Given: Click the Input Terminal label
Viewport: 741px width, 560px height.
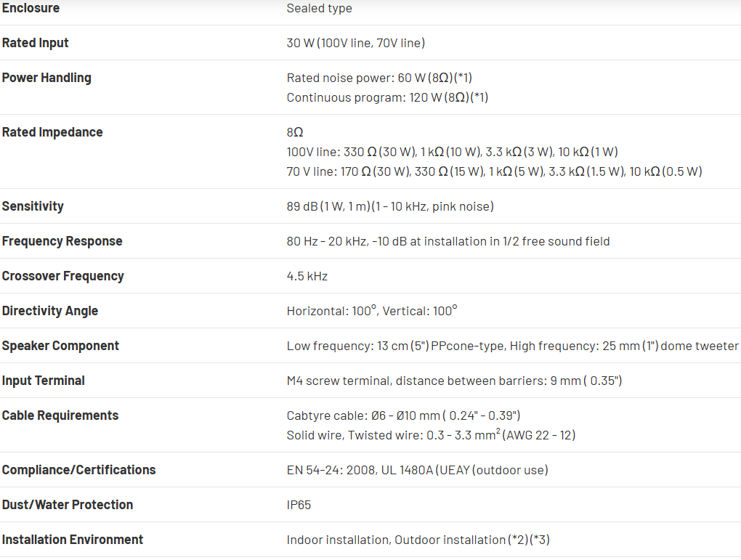Looking at the screenshot, I should [43, 381].
